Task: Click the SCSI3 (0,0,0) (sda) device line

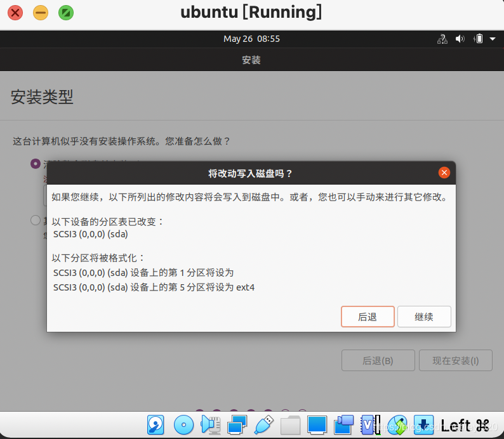Action: (91, 234)
